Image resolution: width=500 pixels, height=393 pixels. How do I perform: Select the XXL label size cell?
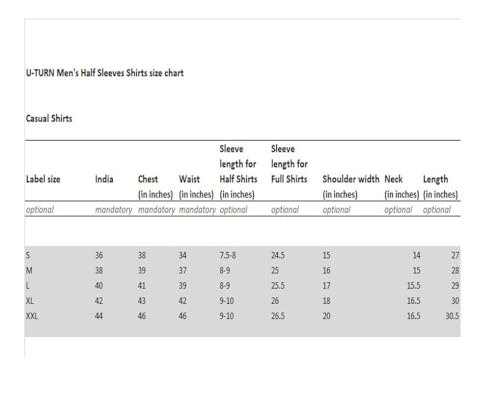[32, 316]
